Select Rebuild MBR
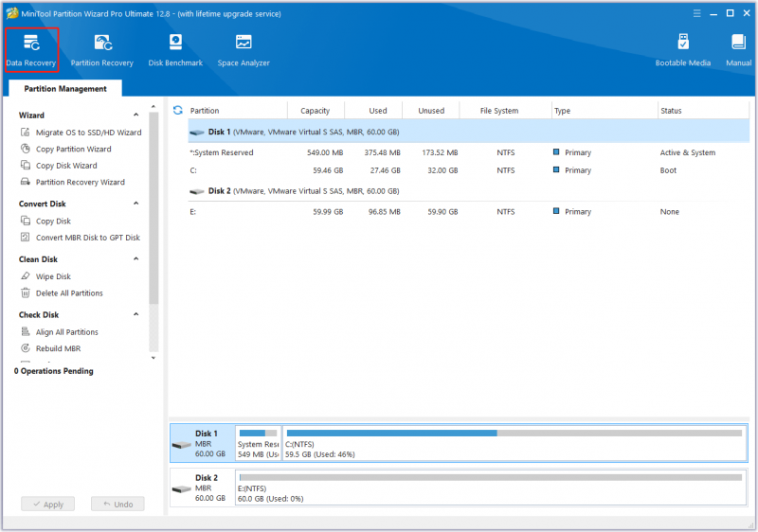Image resolution: width=758 pixels, height=532 pixels. 50,348
